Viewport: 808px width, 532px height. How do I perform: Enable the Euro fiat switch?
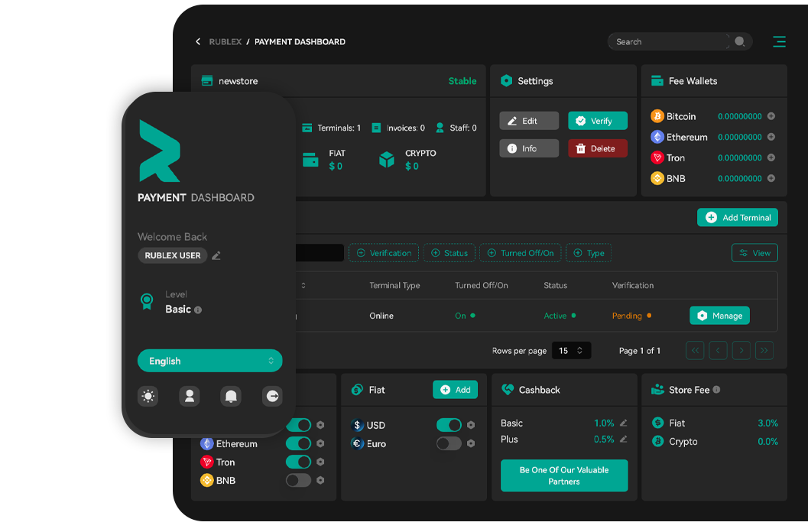(x=449, y=443)
